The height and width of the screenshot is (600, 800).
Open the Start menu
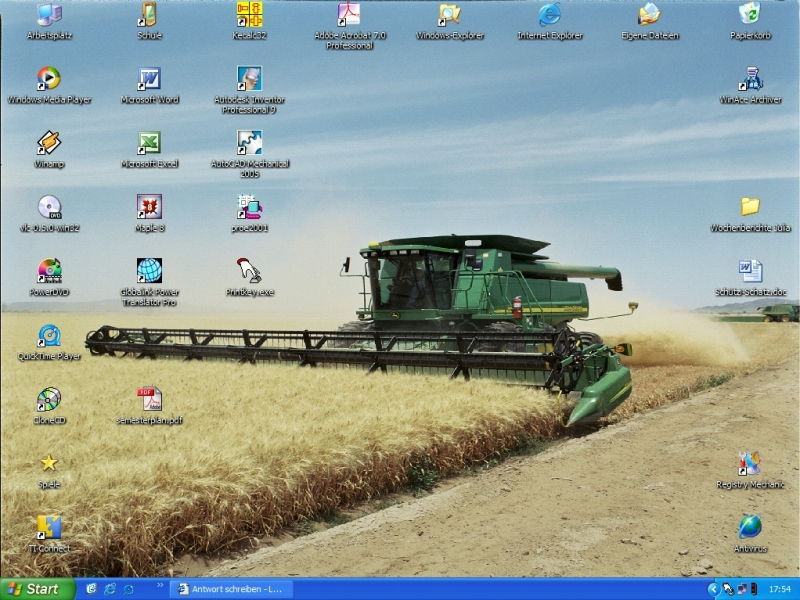tap(37, 589)
